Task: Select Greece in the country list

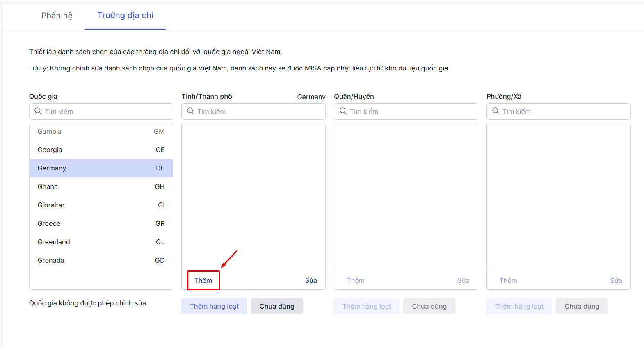Action: point(101,224)
